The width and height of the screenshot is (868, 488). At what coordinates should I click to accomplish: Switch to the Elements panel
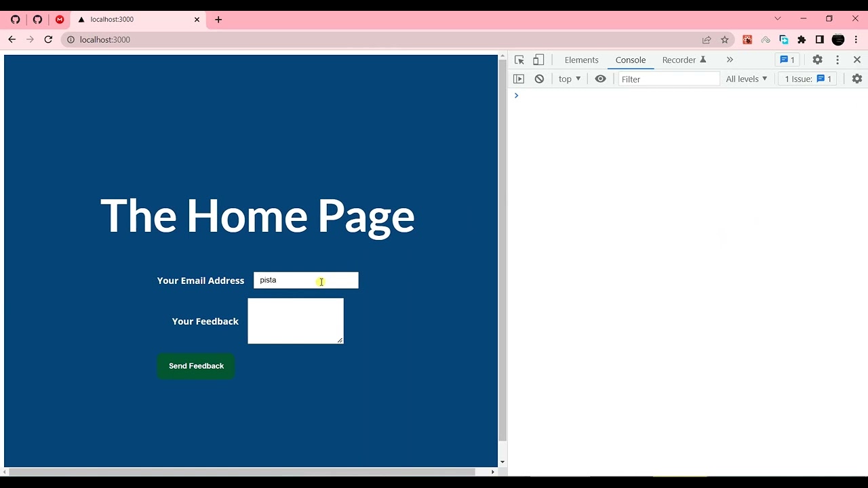pos(581,60)
